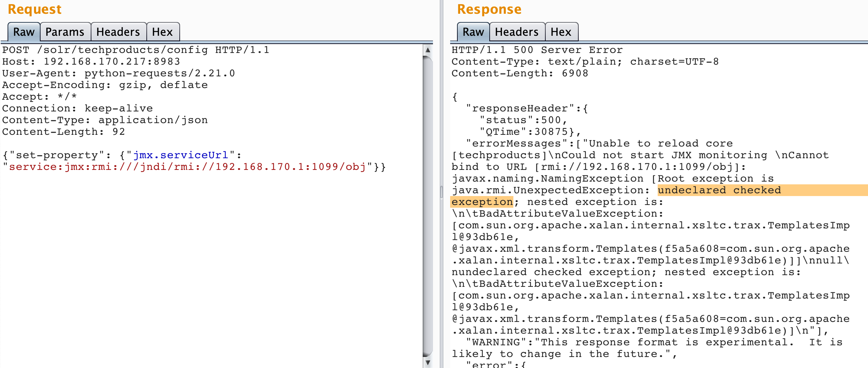Click javax.naming.NamingException in the response
The width and height of the screenshot is (868, 368).
click(547, 178)
